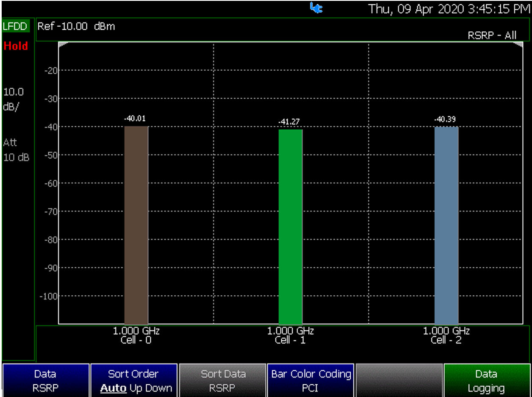
Task: Click the -40.39 value above Cell 2
Action: point(445,119)
